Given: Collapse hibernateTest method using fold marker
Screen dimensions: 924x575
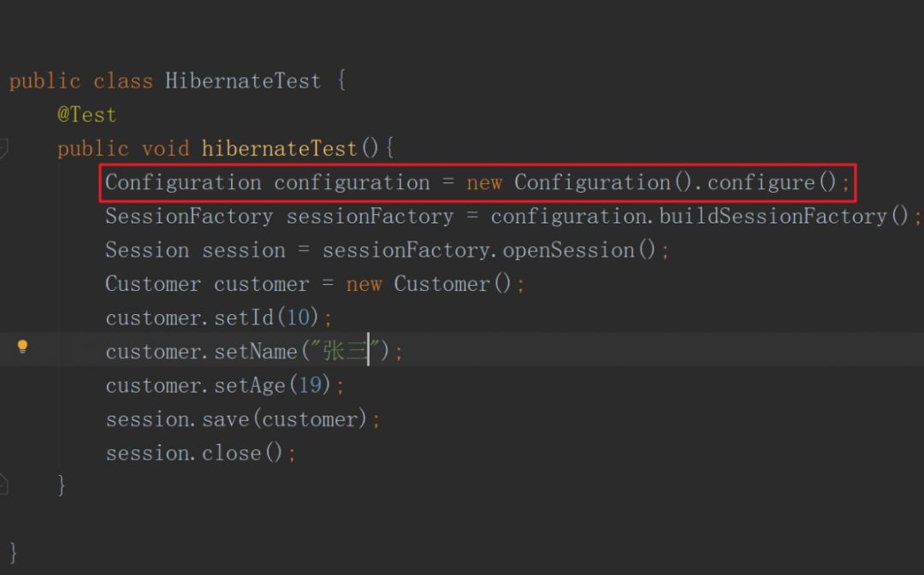Looking at the screenshot, I should tap(3, 148).
